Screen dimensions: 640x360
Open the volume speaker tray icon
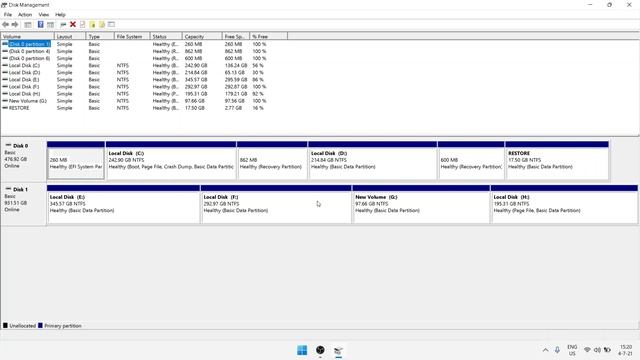click(x=597, y=350)
